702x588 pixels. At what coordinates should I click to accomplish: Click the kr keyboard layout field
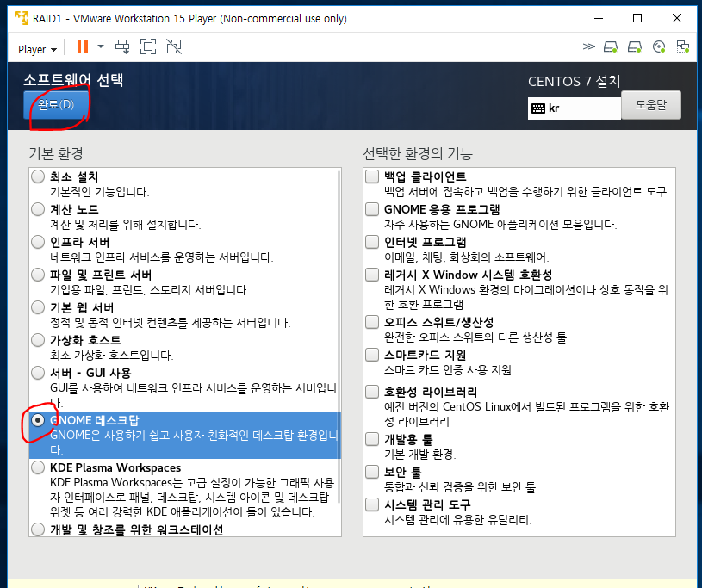tap(574, 108)
